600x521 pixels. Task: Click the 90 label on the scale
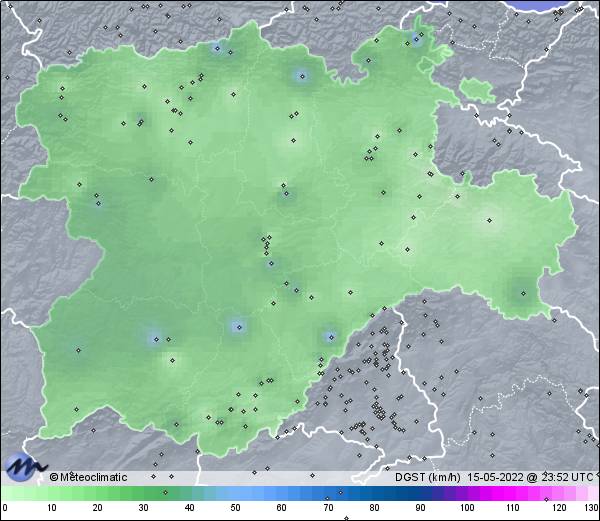(420, 508)
